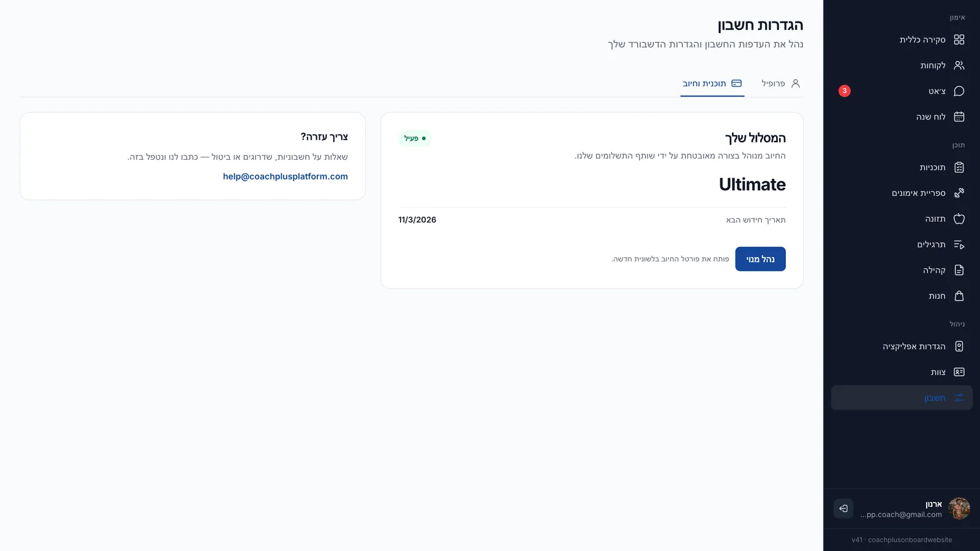Click the הגדרות חשבון page title
This screenshot has width=980, height=551.
coord(760,25)
